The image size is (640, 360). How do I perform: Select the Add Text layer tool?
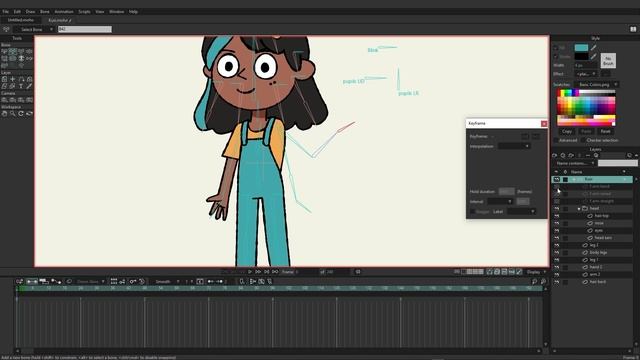(21, 86)
